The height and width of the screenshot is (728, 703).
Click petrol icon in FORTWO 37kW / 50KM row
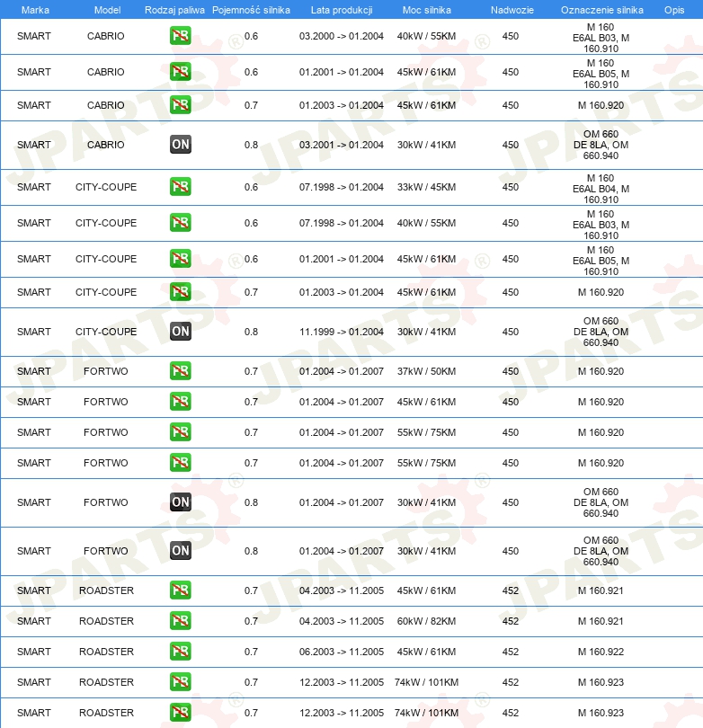click(180, 371)
